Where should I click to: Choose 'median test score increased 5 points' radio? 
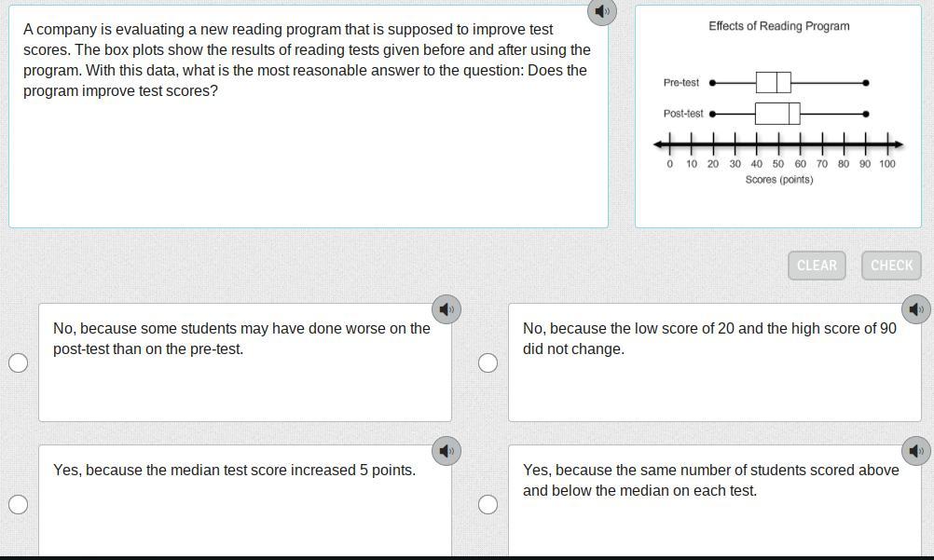pos(19,504)
